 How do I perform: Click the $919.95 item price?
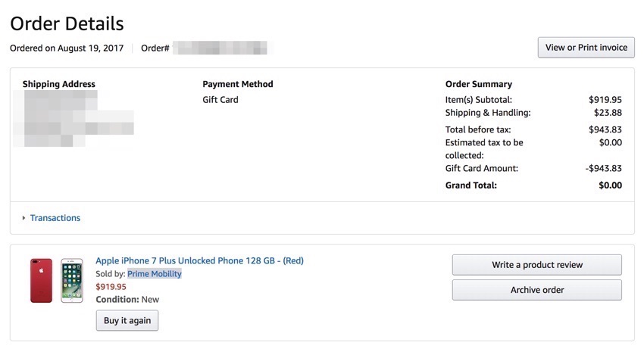coord(111,286)
